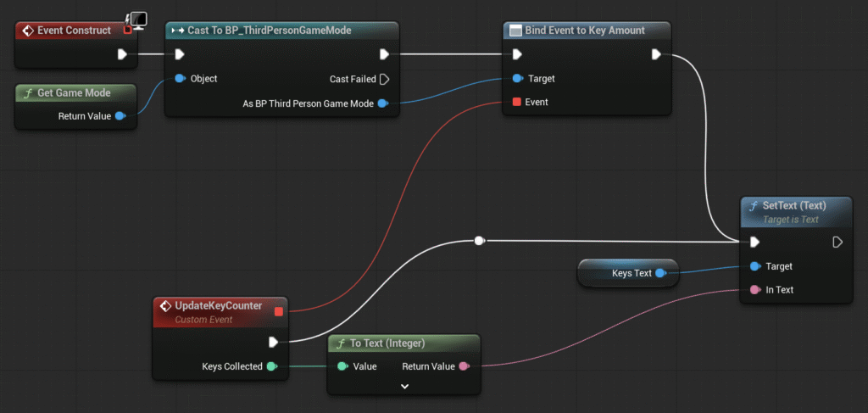Select the reroute node on the white wire
Image resolution: width=868 pixels, height=413 pixels.
pos(479,241)
